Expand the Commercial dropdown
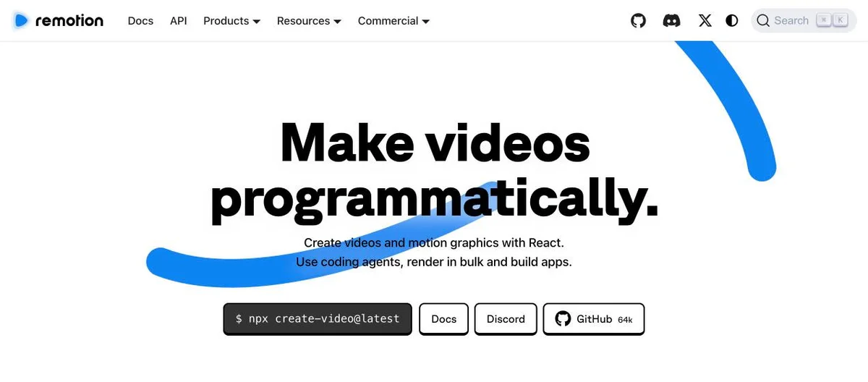The width and height of the screenshot is (868, 382). (393, 20)
